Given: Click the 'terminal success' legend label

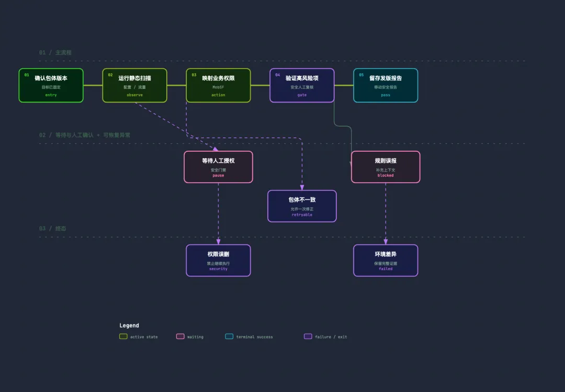Looking at the screenshot, I should point(254,337).
